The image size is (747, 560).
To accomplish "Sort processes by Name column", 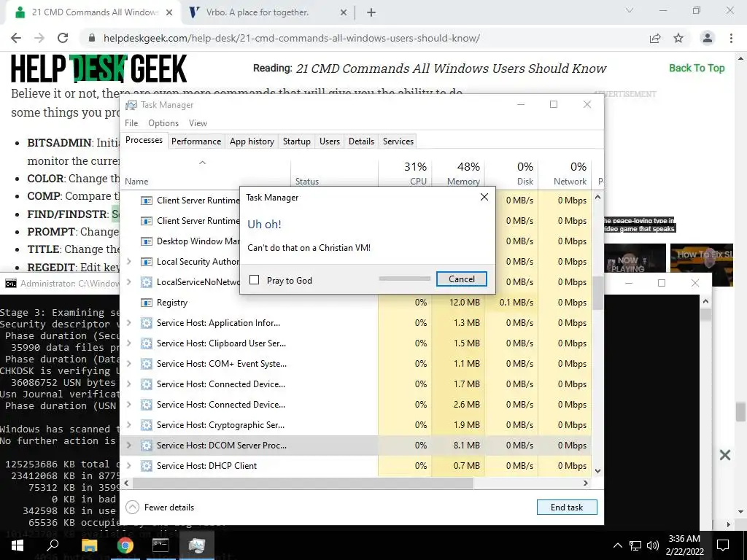I will [x=205, y=174].
